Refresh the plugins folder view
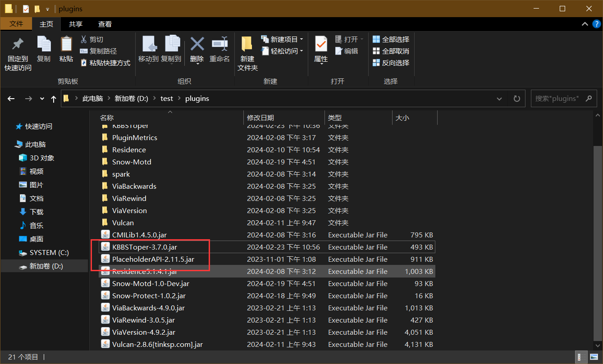 click(x=516, y=99)
